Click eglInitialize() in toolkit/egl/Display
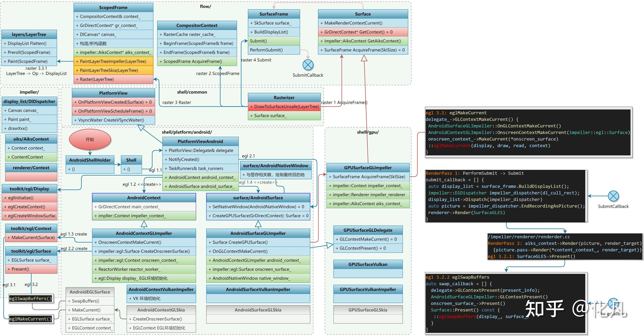Viewport: 644px width, 336px height. 30,198
